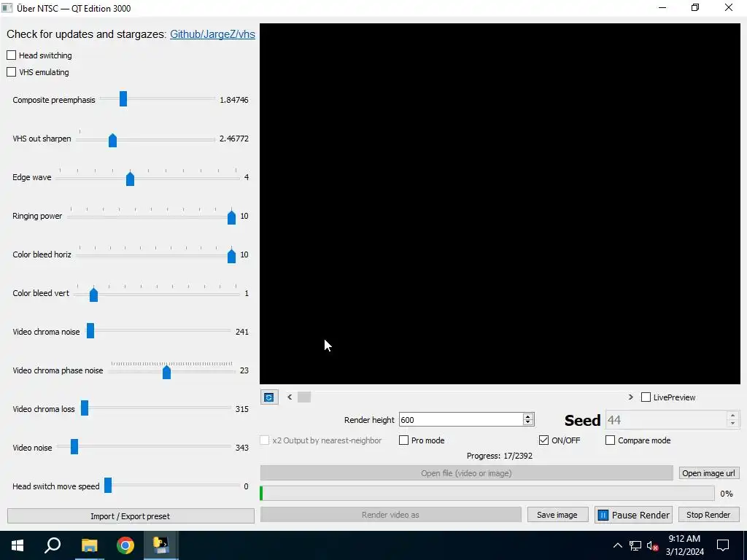Open taskbar search magnifier

pos(53,545)
